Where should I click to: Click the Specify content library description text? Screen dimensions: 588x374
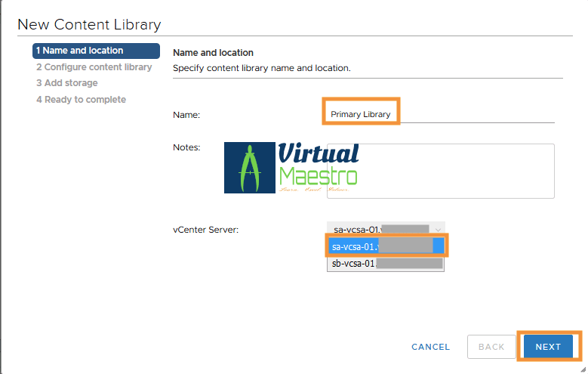coord(262,68)
